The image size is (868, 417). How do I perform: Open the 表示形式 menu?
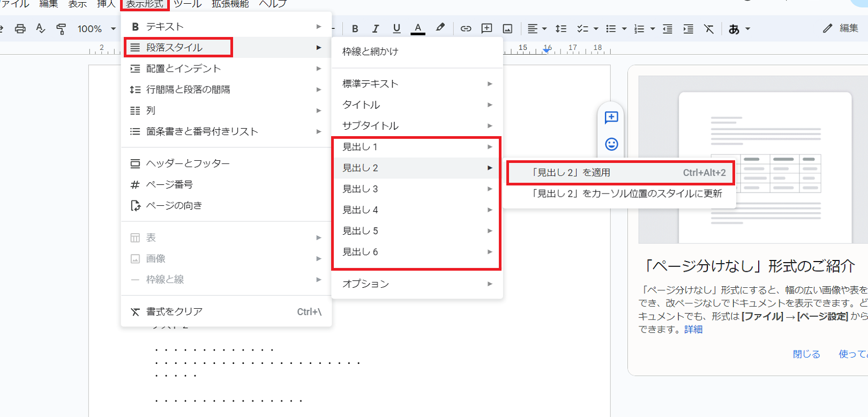pyautogui.click(x=145, y=4)
